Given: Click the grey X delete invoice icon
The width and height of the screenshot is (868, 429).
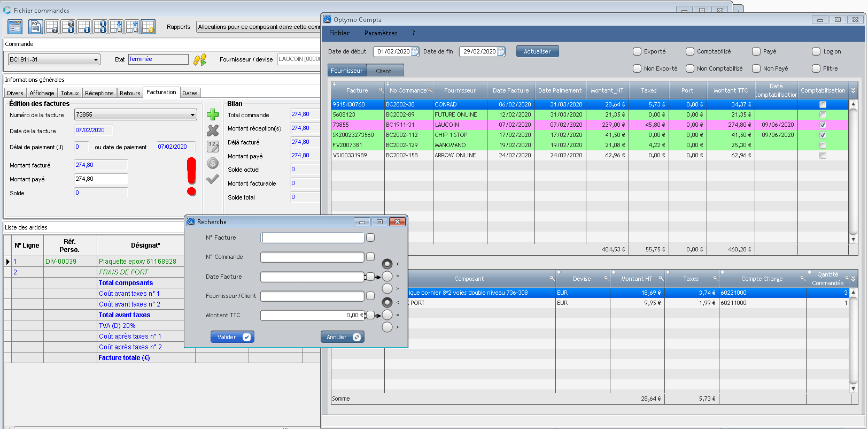Looking at the screenshot, I should pos(213,131).
